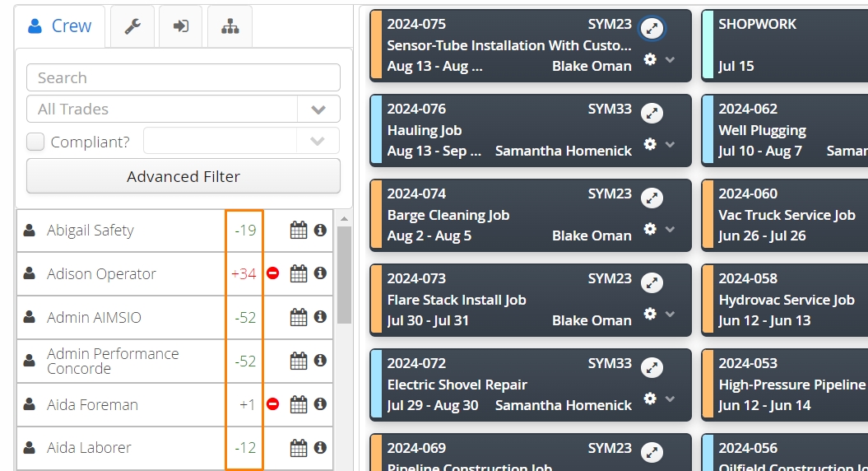Toggle the Compliant? checkbox
Viewport: 868px width, 471px height.
pos(35,142)
